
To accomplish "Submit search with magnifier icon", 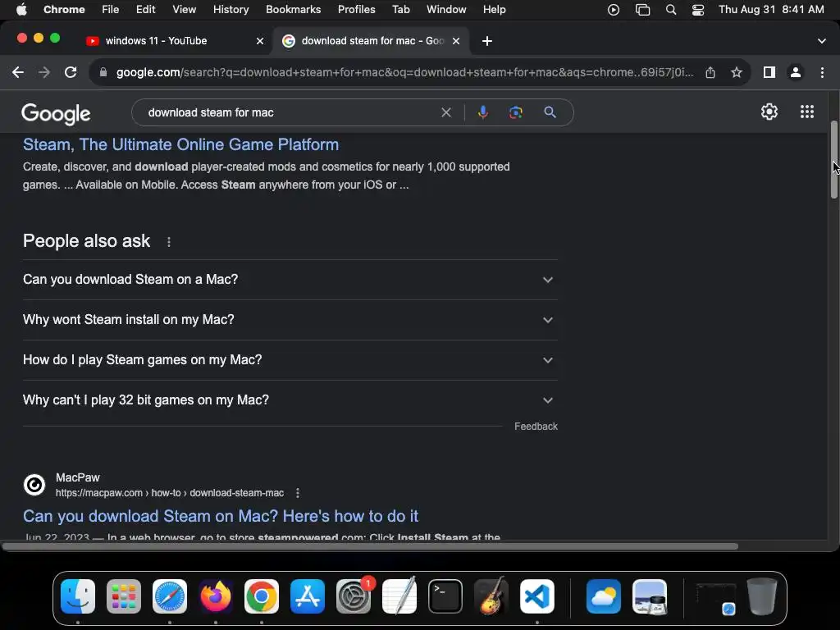I will coord(550,112).
